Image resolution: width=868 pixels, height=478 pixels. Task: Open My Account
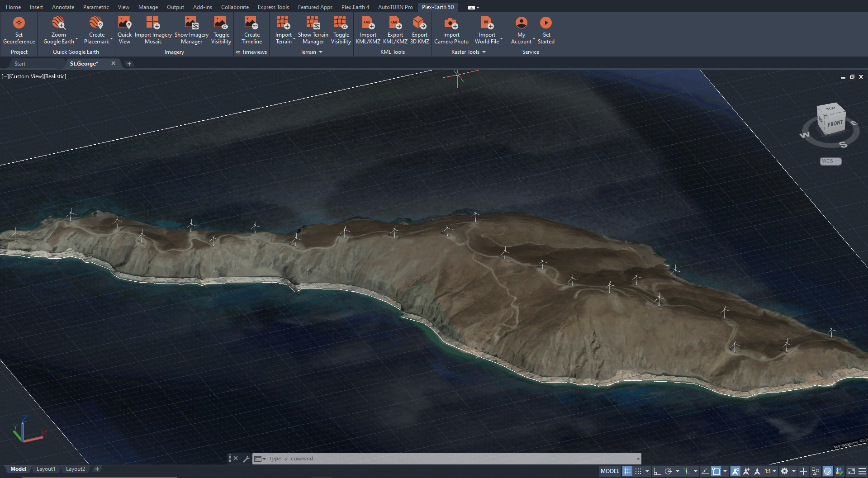click(522, 30)
